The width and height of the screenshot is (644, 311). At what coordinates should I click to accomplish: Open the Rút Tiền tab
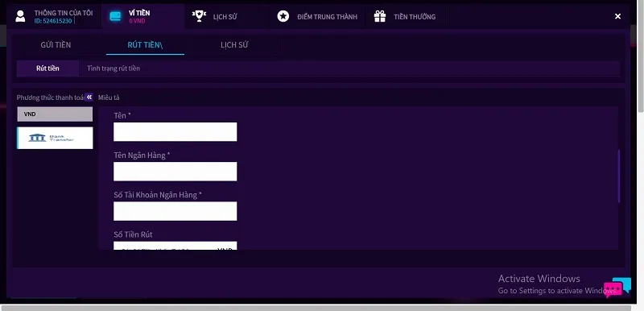pyautogui.click(x=145, y=45)
